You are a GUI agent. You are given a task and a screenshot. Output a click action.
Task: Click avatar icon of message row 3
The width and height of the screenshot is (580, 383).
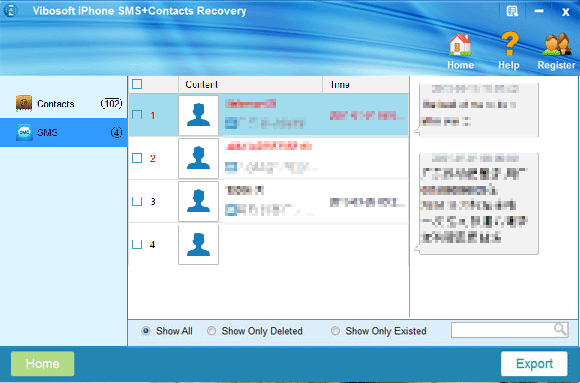point(199,201)
